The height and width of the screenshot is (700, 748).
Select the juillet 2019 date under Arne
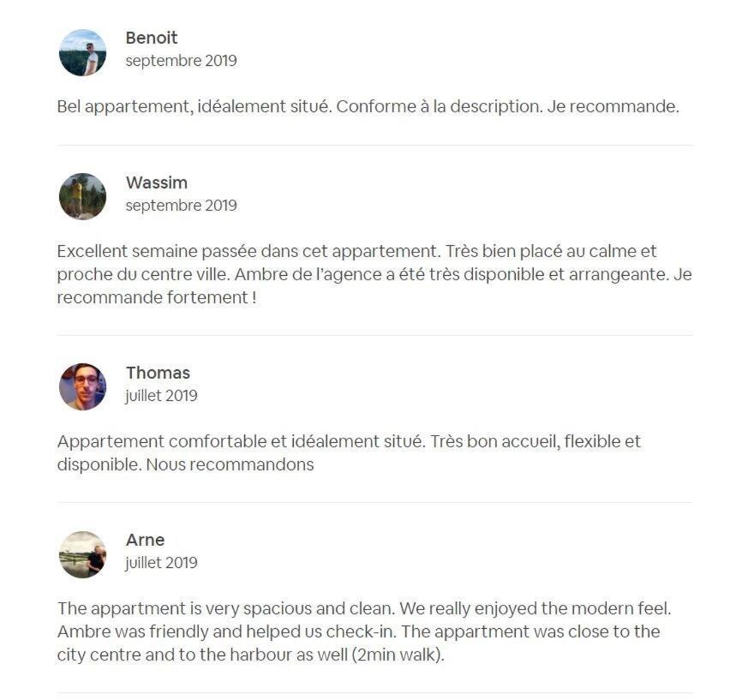(161, 563)
